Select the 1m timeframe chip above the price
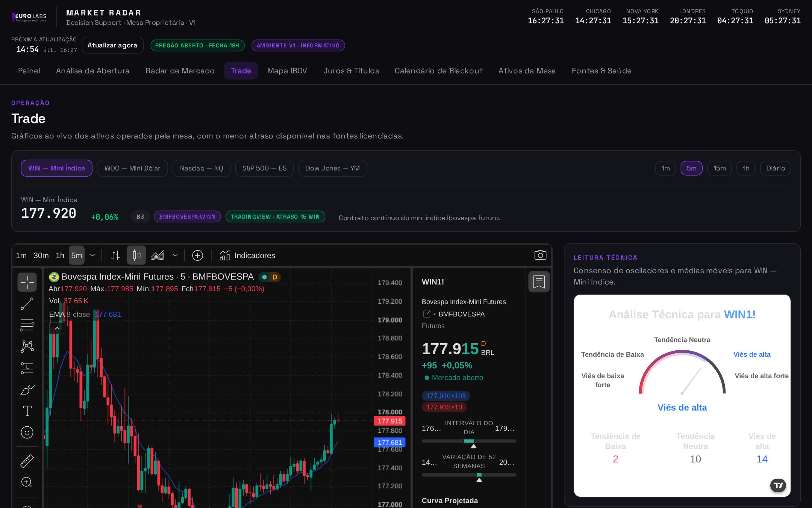The image size is (812, 508). (666, 168)
